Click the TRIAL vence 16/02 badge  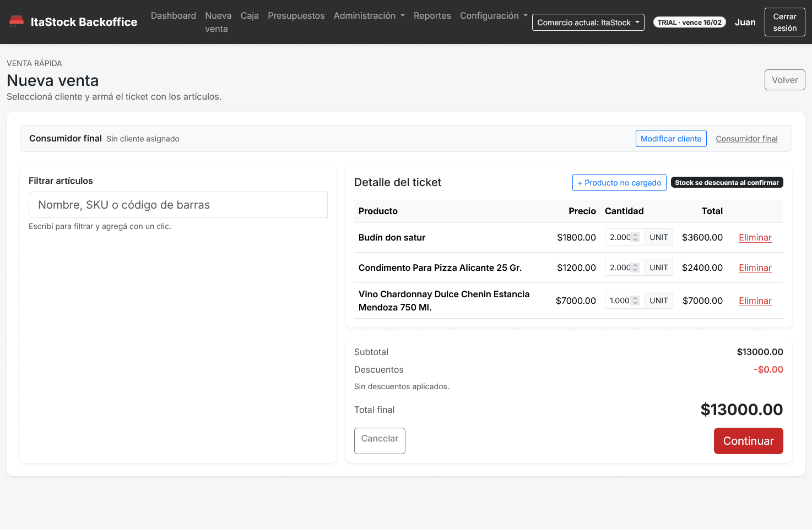(690, 23)
